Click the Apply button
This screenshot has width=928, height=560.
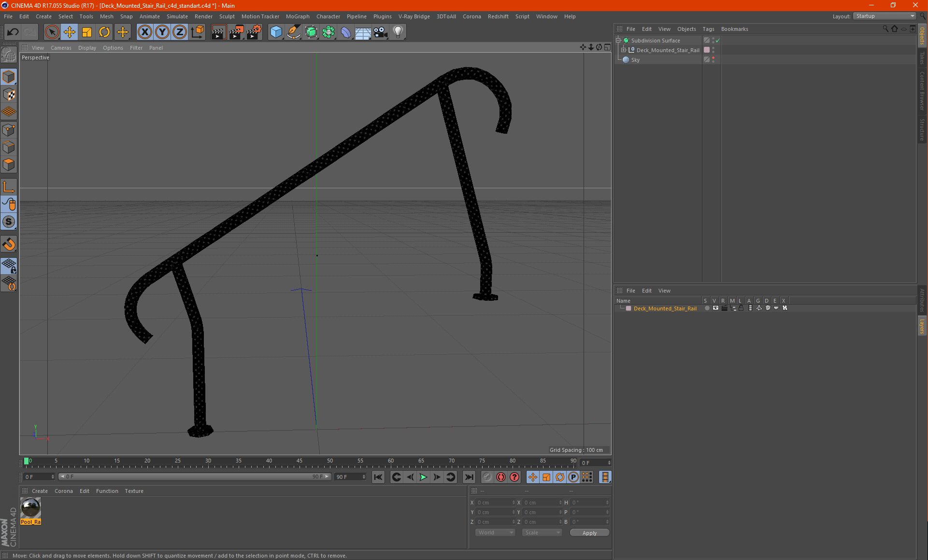[x=589, y=533]
